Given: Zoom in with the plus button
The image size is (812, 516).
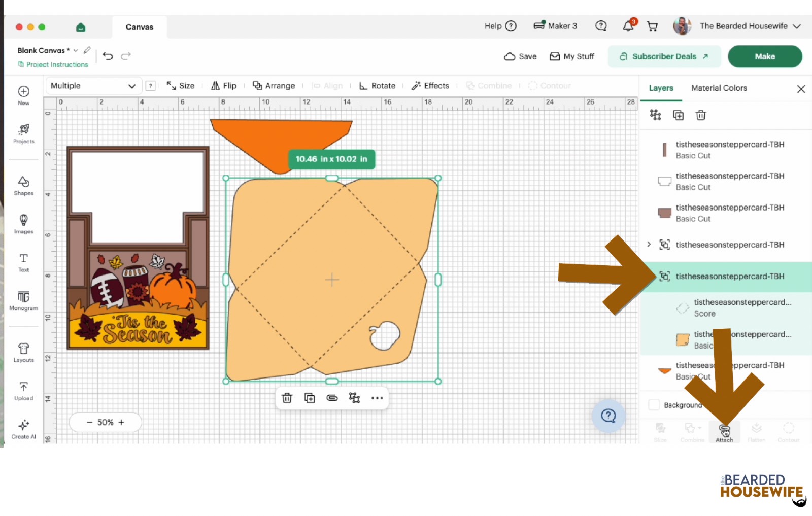Looking at the screenshot, I should click(121, 422).
